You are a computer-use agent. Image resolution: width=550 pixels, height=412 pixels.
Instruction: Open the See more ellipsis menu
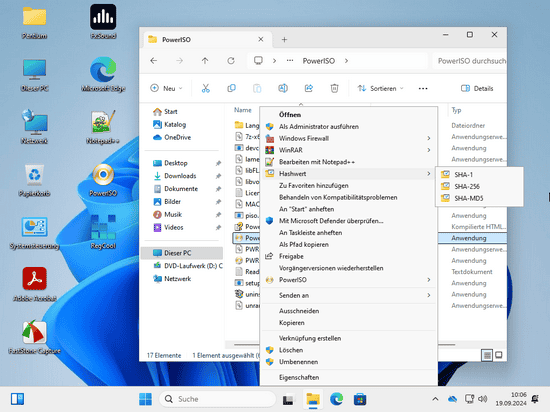[x=423, y=88]
